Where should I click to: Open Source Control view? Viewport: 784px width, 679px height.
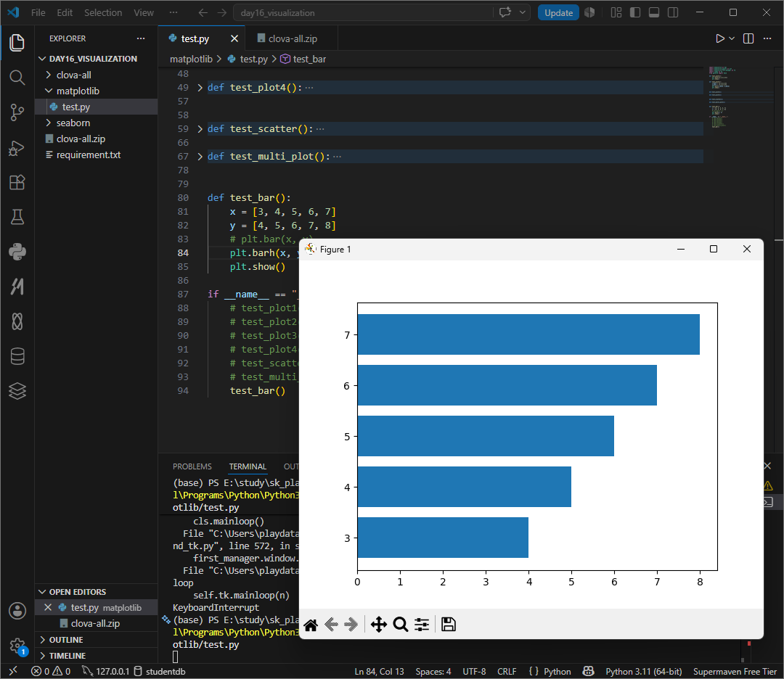pos(17,112)
